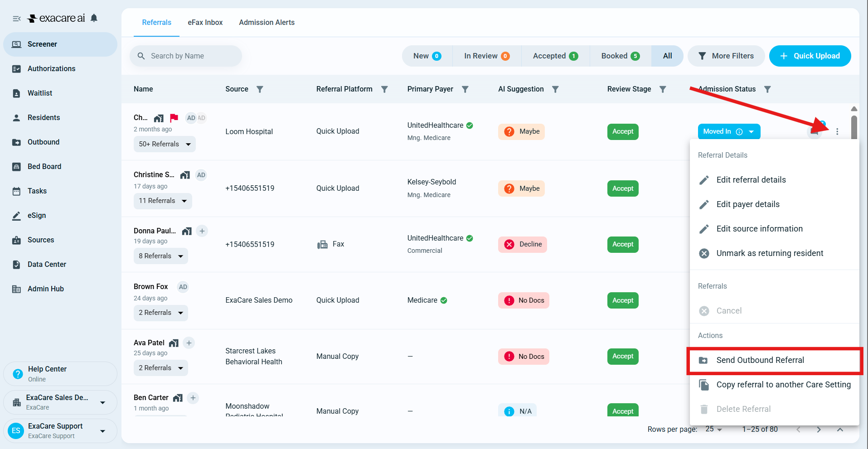Viewport: 868px width, 449px height.
Task: Open Help Center chat in the sidebar
Action: click(60, 374)
